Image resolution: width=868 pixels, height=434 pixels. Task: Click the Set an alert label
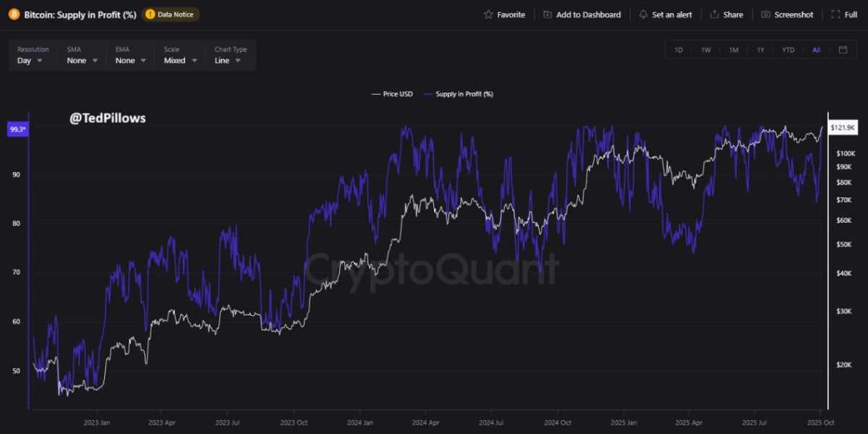672,14
